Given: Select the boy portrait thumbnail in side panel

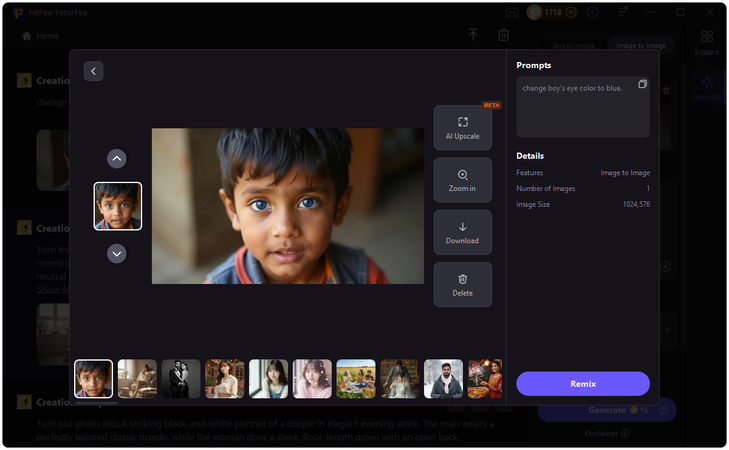Looking at the screenshot, I should coord(117,206).
